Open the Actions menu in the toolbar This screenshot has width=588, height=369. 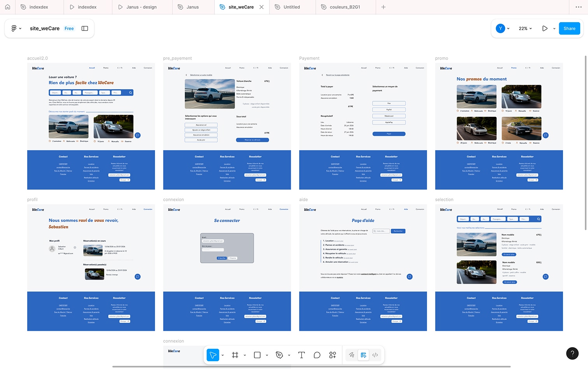332,355
